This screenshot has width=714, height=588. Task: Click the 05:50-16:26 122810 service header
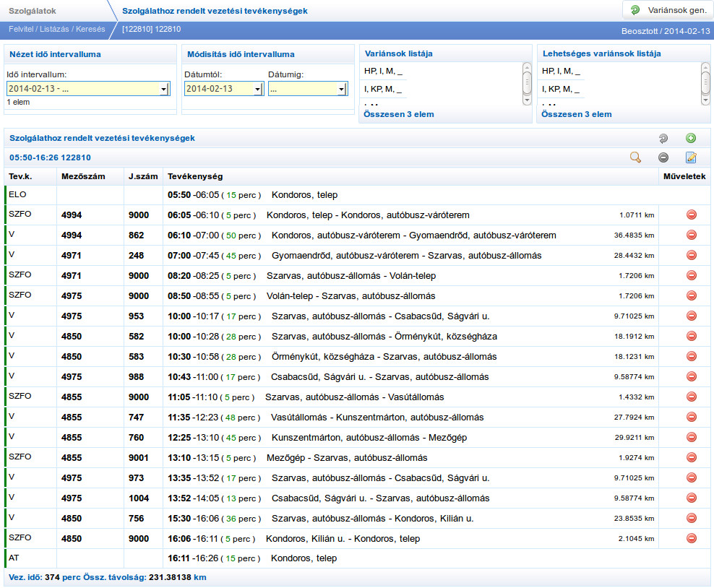[50, 157]
